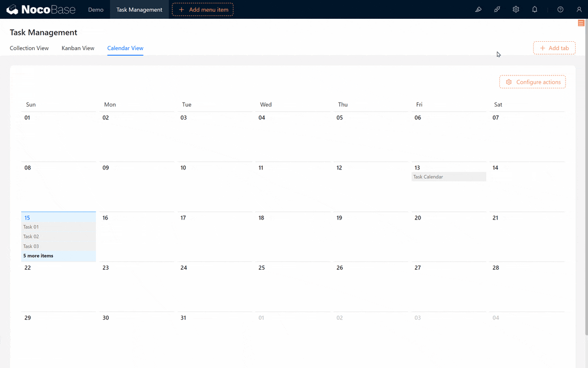Click the Tue column header
Viewport: 588px width, 368px height.
[187, 104]
